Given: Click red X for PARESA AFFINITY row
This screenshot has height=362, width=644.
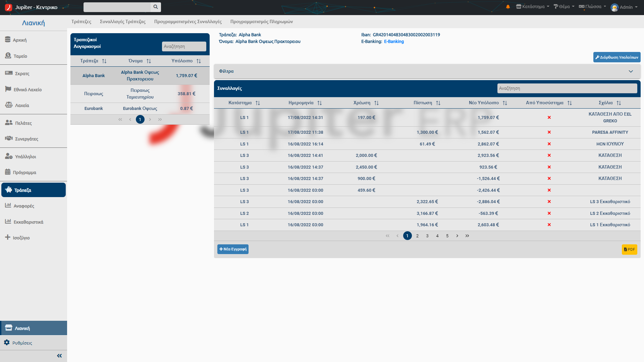Looking at the screenshot, I should click(x=549, y=132).
